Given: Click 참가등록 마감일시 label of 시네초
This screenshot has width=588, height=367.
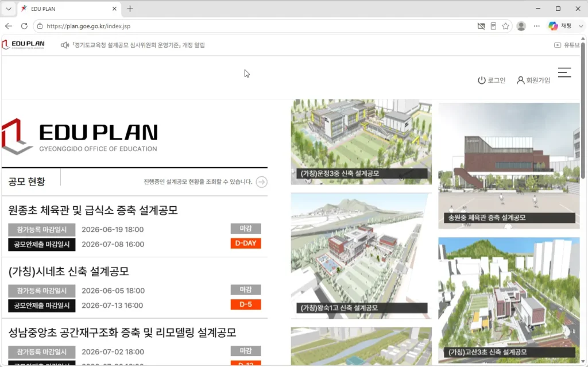Looking at the screenshot, I should pos(41,291).
